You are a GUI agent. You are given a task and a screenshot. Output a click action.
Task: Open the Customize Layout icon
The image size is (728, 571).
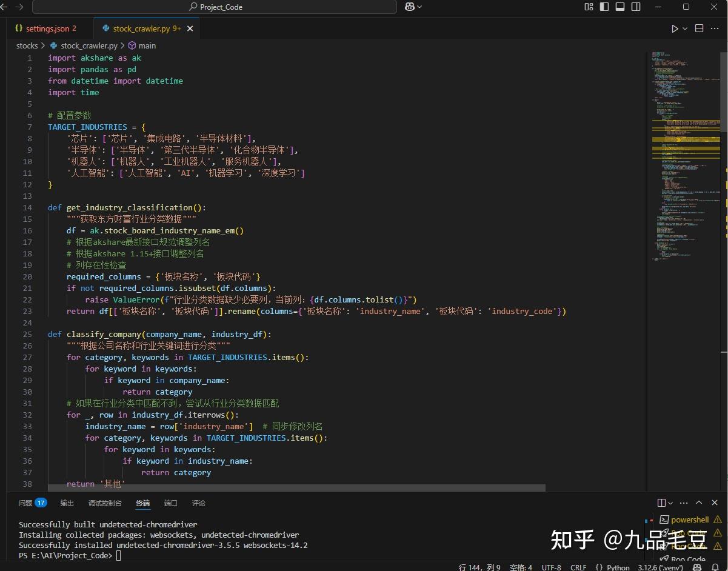[x=588, y=7]
